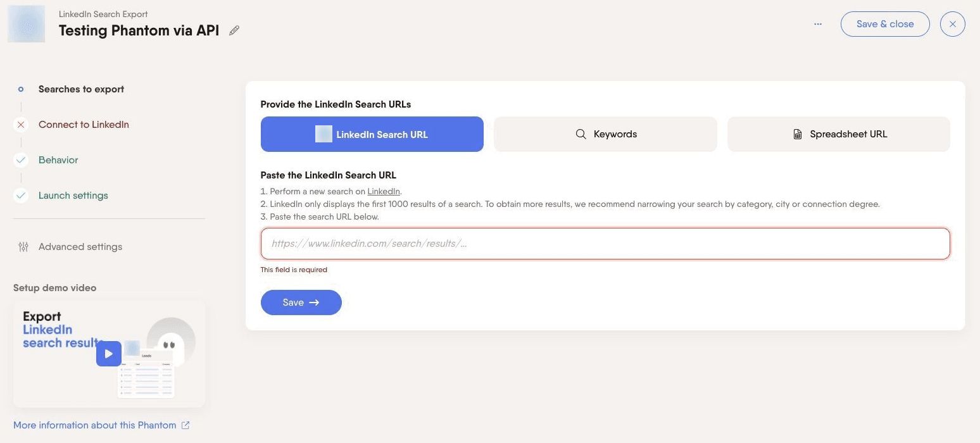The image size is (980, 443).
Task: Follow the LinkedIn link in step one
Action: coord(384,191)
